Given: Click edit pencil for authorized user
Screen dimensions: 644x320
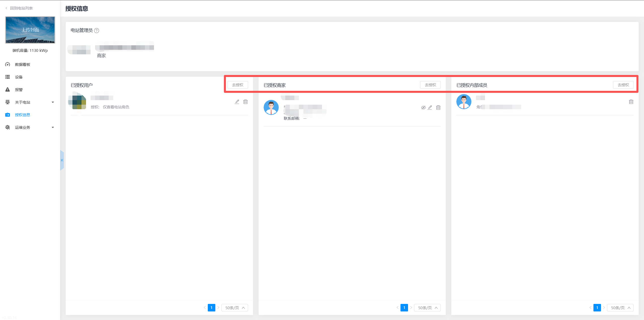Looking at the screenshot, I should click(x=237, y=102).
